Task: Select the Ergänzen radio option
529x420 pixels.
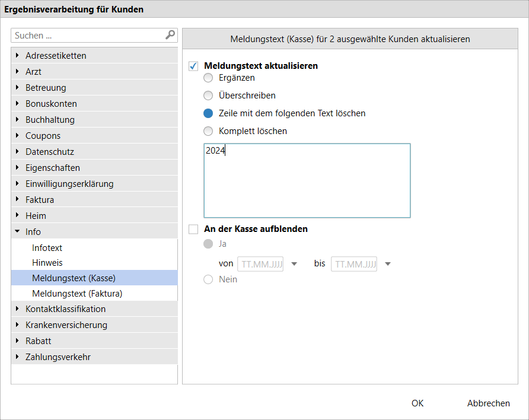Action: coord(208,78)
